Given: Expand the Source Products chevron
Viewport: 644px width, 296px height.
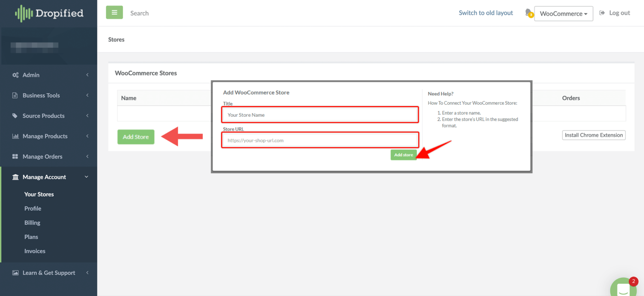Looking at the screenshot, I should coord(87,116).
